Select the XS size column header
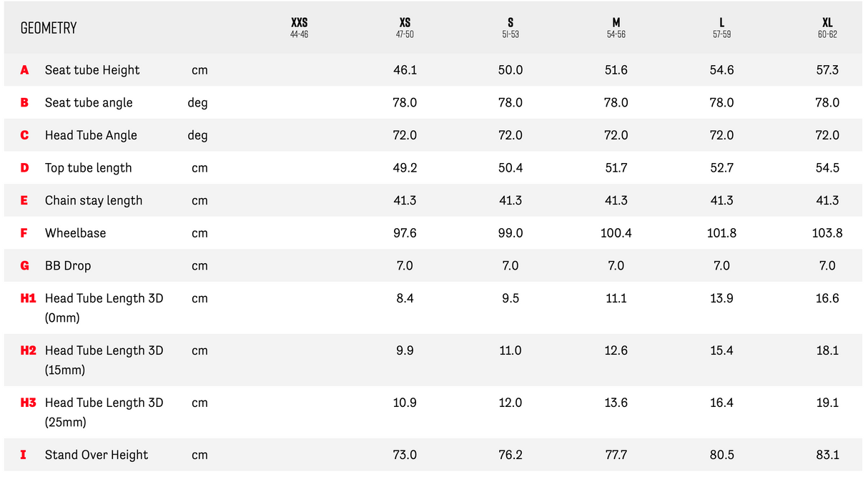Screen dimensions: 868x477 (x=405, y=27)
